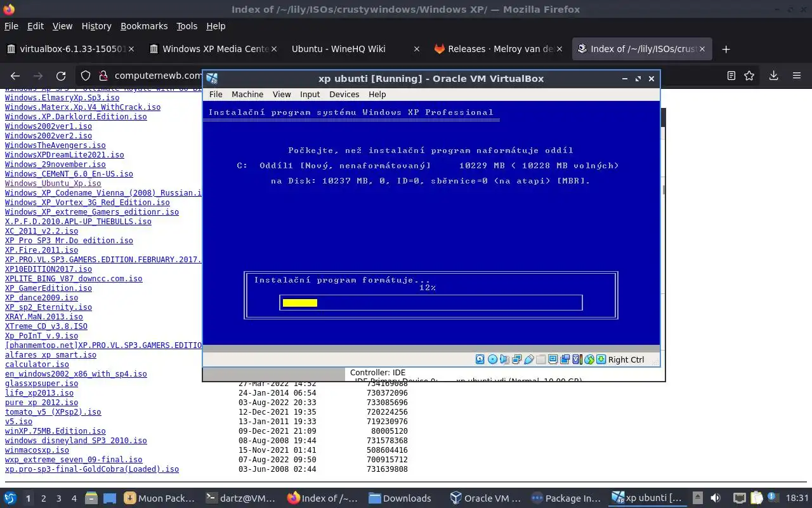Viewport: 812px width, 508px height.
Task: Click the network icon in system tray
Action: coord(740,498)
